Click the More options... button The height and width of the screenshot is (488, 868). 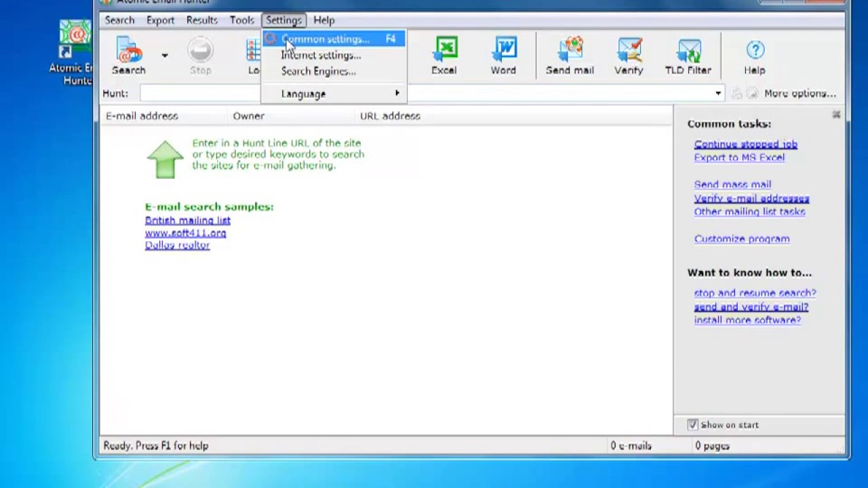coord(800,94)
